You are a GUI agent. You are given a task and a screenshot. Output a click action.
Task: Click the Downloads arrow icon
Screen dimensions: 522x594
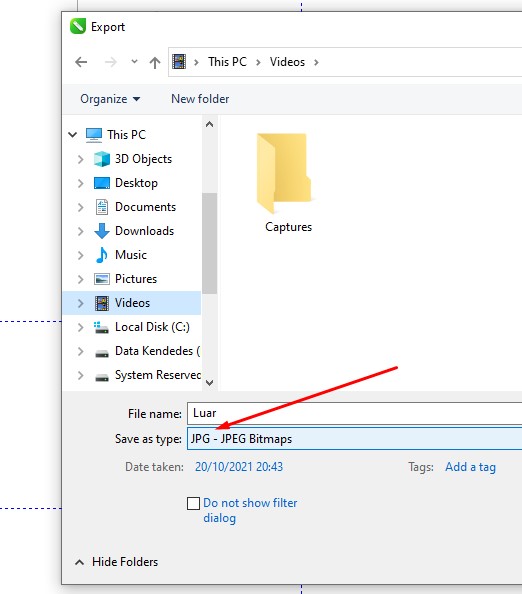click(x=102, y=231)
